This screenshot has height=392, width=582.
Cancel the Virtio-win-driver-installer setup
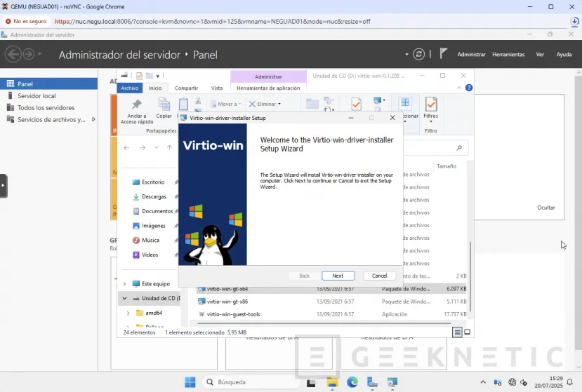tap(379, 276)
